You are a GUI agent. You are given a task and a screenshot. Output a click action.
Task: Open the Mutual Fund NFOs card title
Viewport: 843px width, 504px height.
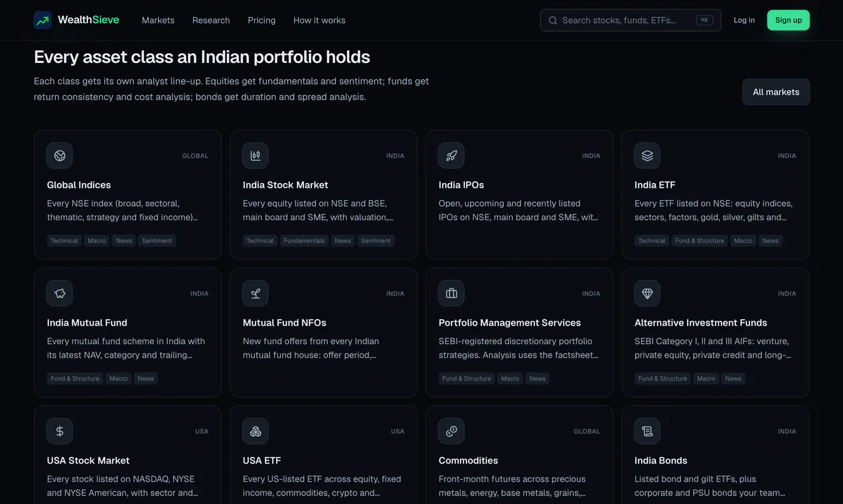pos(285,323)
